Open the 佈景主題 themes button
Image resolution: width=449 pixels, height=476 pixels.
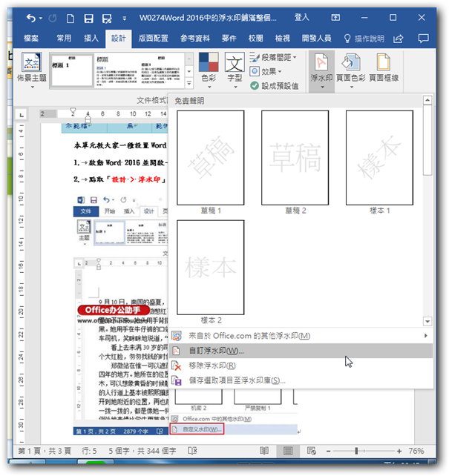coord(32,70)
